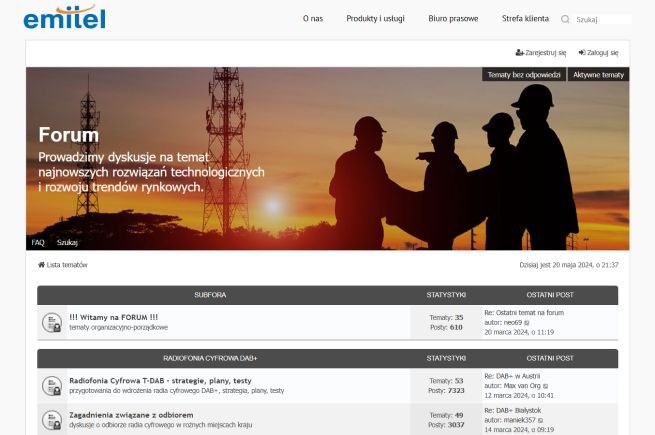Viewport: 655px width, 435px height.
Task: Open Zagadnienia związane z odbiorem subforum
Action: point(131,415)
